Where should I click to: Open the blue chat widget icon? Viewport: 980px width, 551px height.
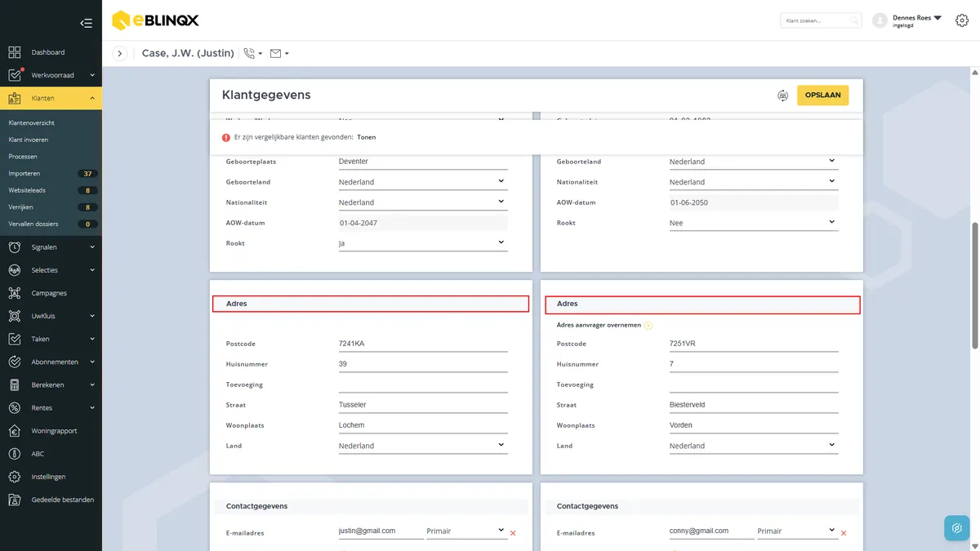coord(956,527)
